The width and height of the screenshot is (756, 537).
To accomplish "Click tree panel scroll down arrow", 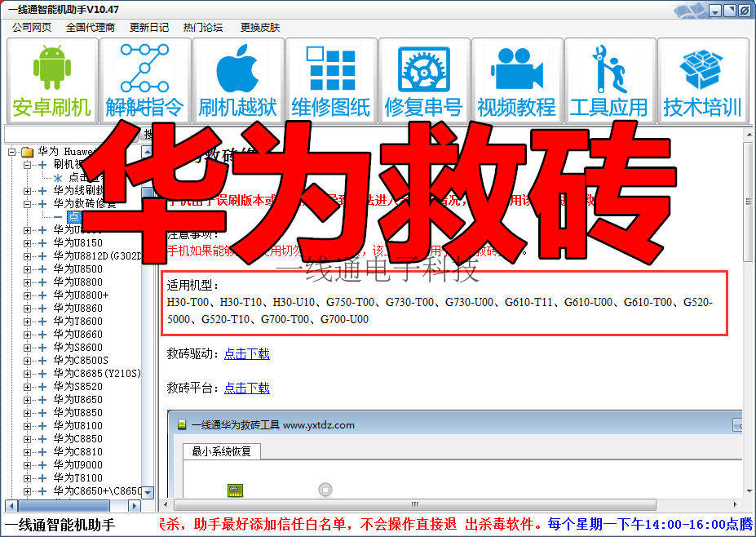I will 148,493.
